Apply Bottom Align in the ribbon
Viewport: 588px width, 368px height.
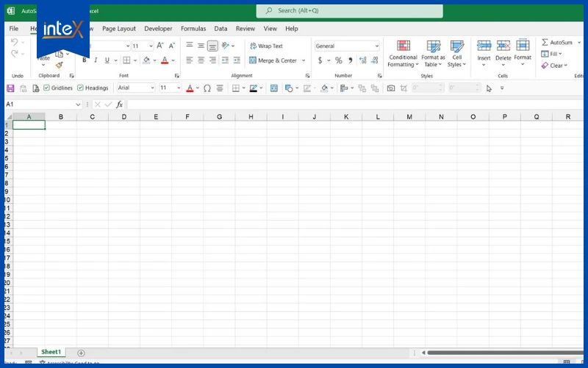point(212,46)
